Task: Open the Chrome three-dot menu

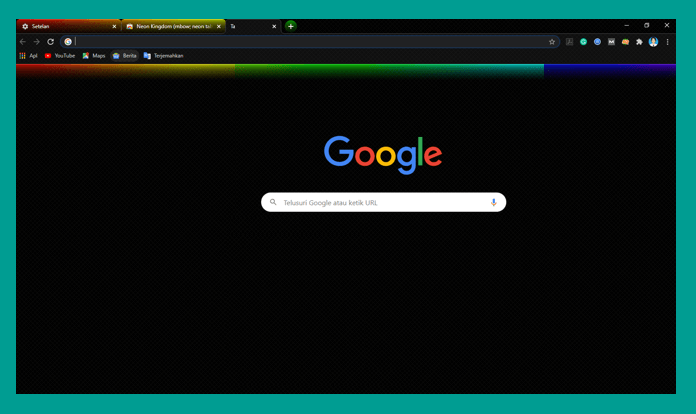Action: coord(667,42)
